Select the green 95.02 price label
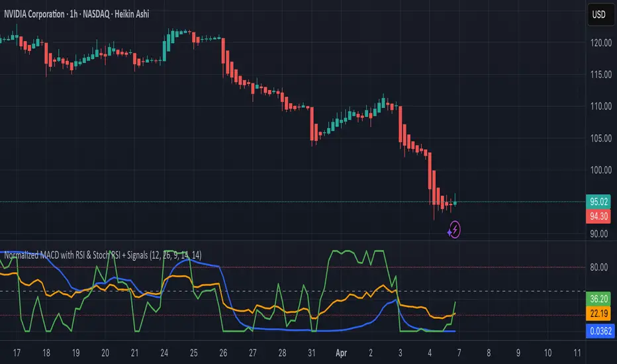This screenshot has height=364, width=617. [x=598, y=201]
